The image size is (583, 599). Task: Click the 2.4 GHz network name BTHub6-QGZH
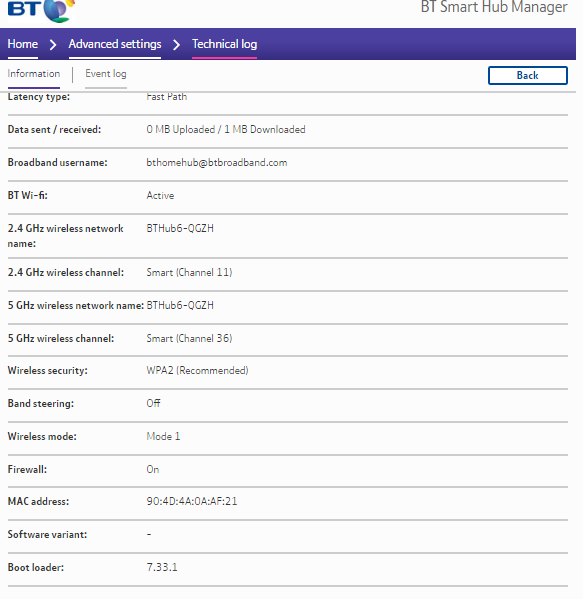point(180,228)
